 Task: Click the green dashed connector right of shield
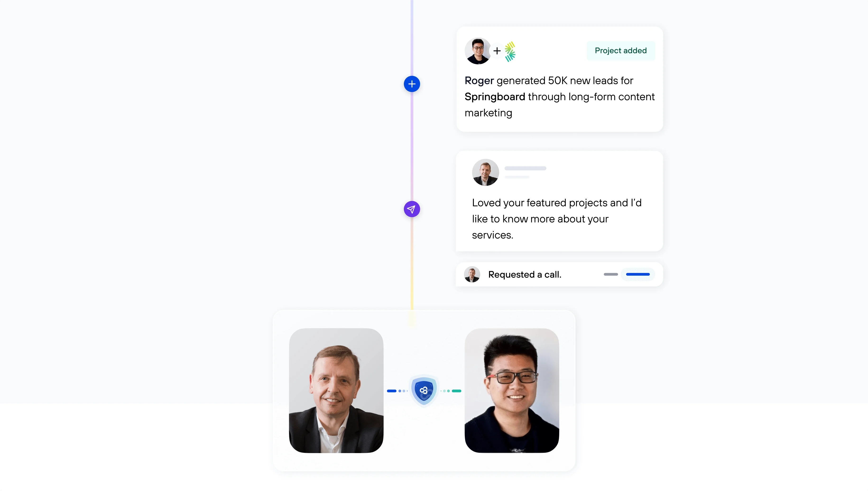coord(451,391)
